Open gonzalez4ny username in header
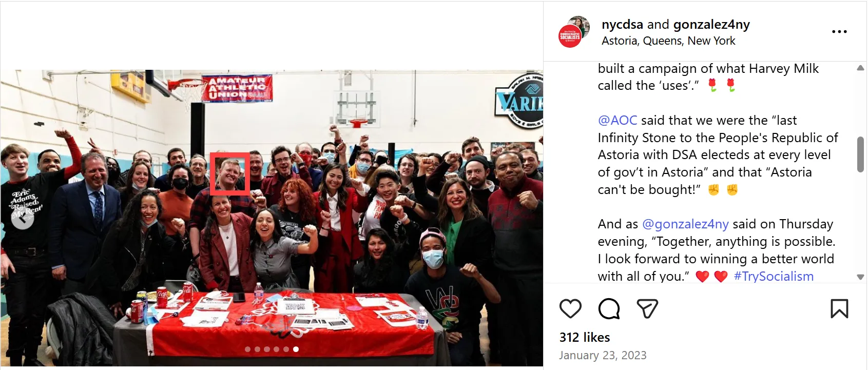Image resolution: width=868 pixels, height=370 pixels. coord(711,24)
